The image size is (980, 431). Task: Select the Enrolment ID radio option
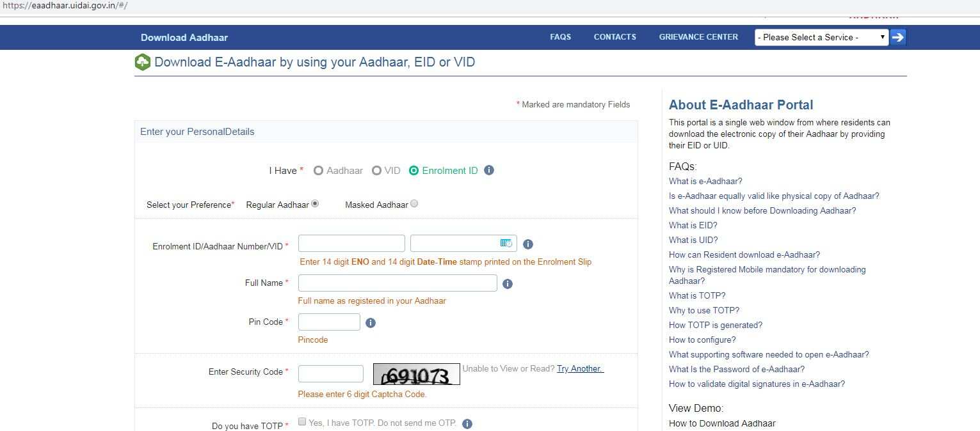click(x=414, y=171)
